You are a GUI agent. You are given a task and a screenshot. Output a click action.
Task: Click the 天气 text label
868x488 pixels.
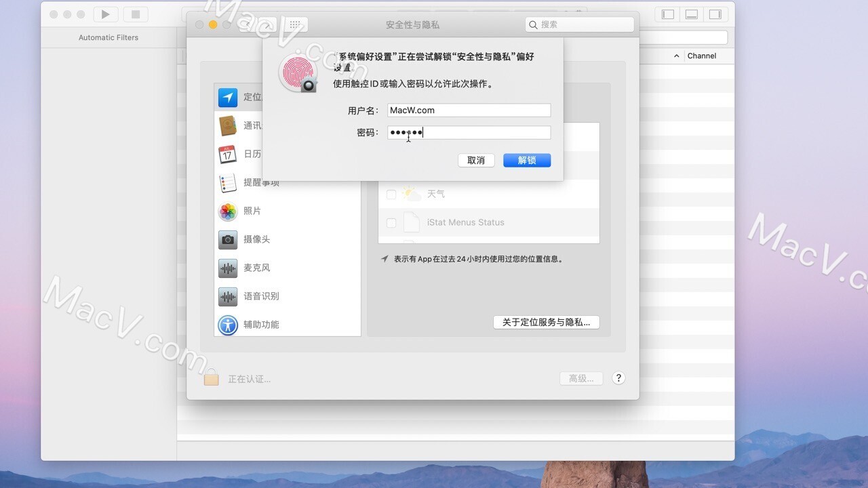(436, 195)
